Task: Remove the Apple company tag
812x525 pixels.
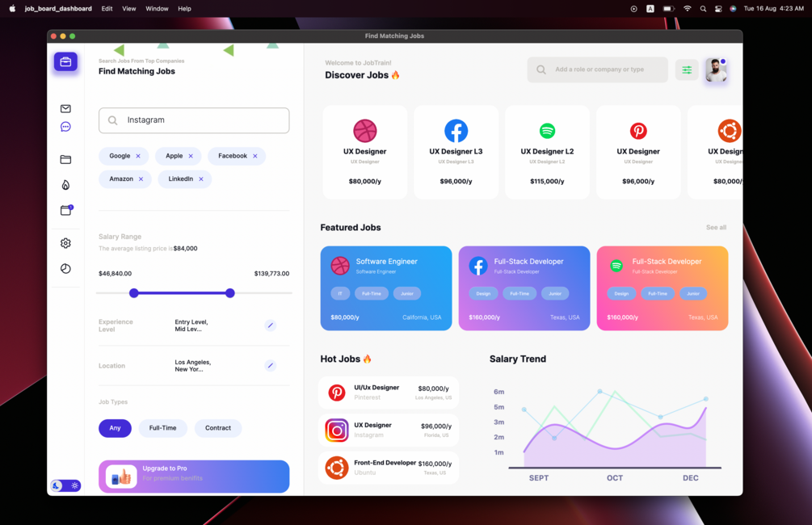Action: pos(191,156)
